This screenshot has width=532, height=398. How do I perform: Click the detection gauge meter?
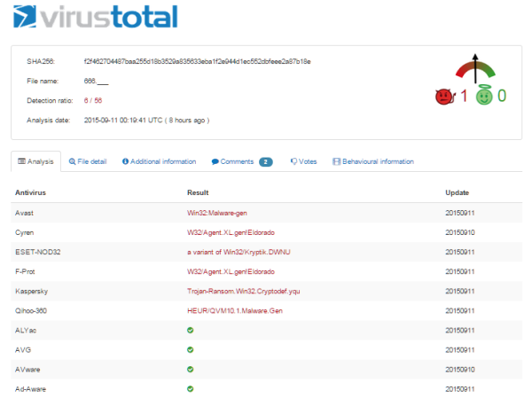475,69
